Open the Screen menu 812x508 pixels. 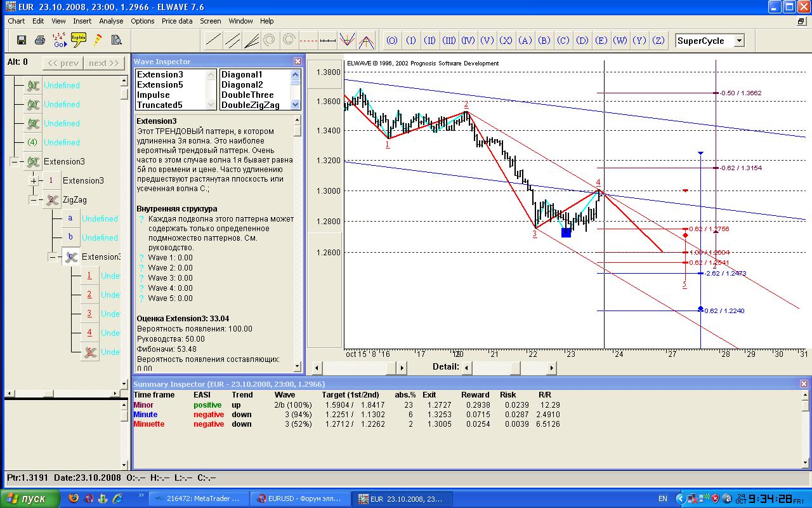tap(211, 21)
